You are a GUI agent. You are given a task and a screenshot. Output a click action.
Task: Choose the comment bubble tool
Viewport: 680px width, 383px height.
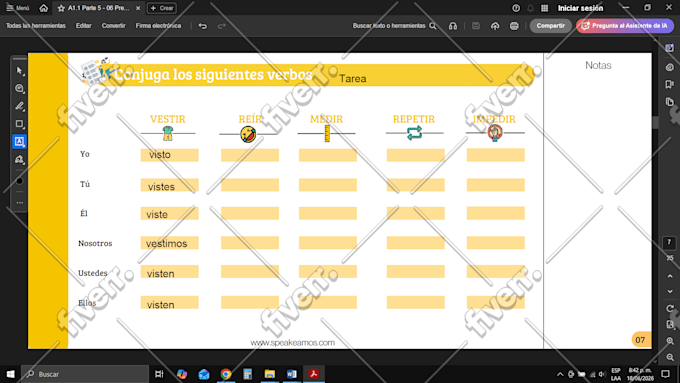point(20,88)
